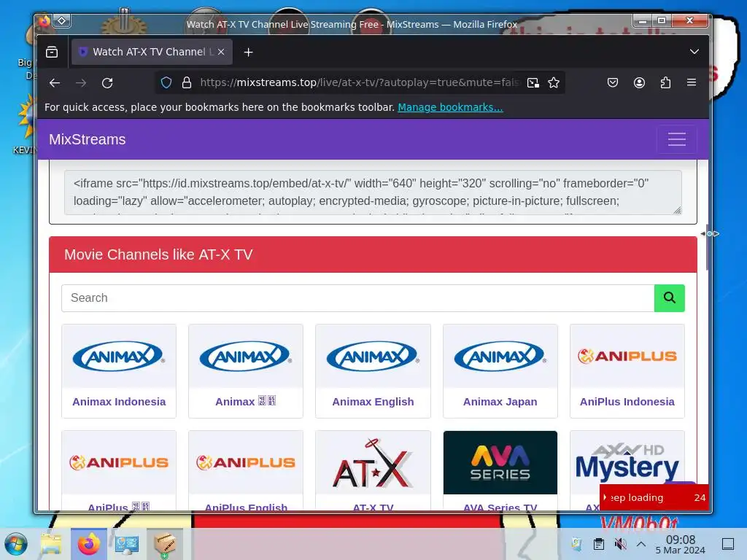Image resolution: width=747 pixels, height=560 pixels.
Task: Click the Animax Japan link
Action: [500, 402]
